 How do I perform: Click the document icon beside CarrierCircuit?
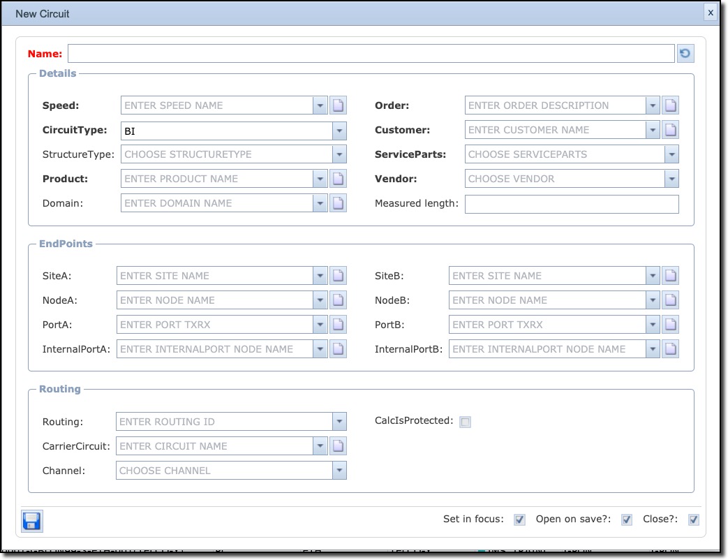(x=339, y=446)
